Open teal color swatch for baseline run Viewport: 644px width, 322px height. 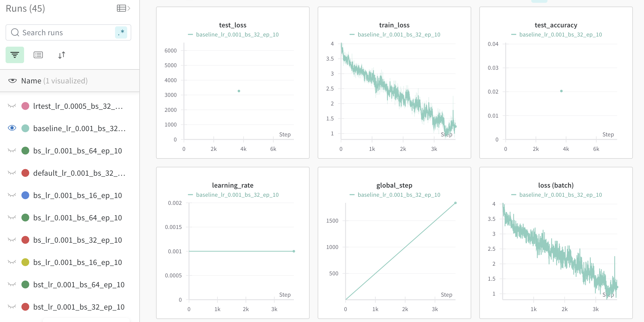25,128
